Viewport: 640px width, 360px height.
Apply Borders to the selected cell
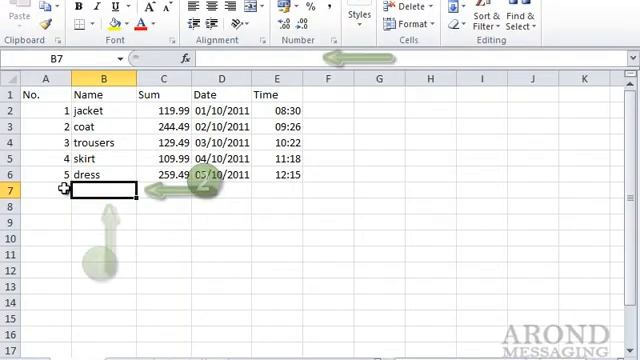(x=80, y=24)
